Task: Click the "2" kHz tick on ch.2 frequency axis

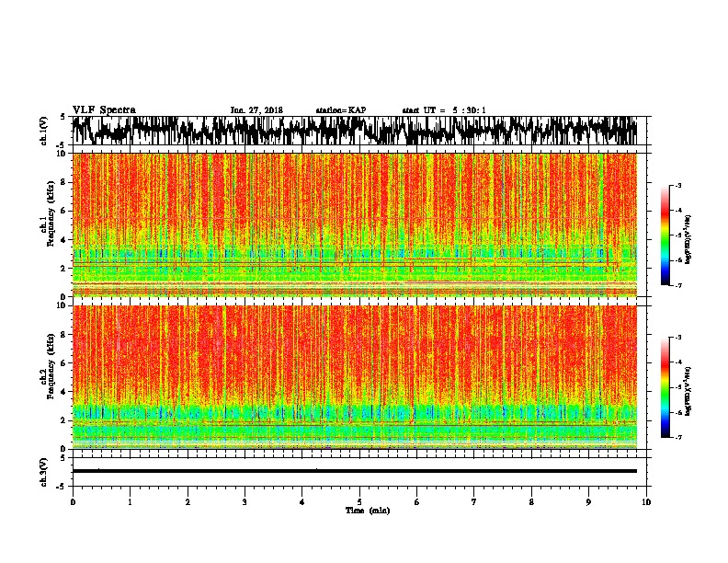Action: [x=64, y=420]
